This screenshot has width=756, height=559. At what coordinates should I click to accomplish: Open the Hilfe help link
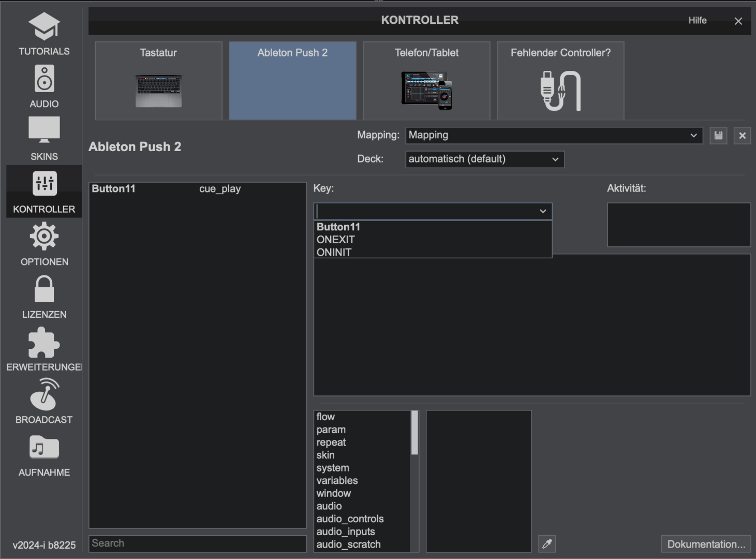coord(697,21)
